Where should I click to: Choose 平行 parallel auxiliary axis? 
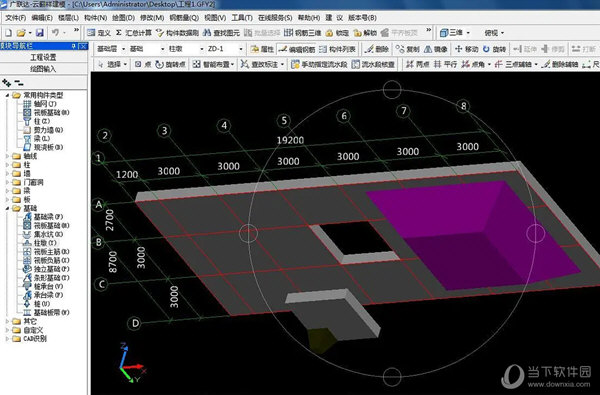(x=445, y=64)
